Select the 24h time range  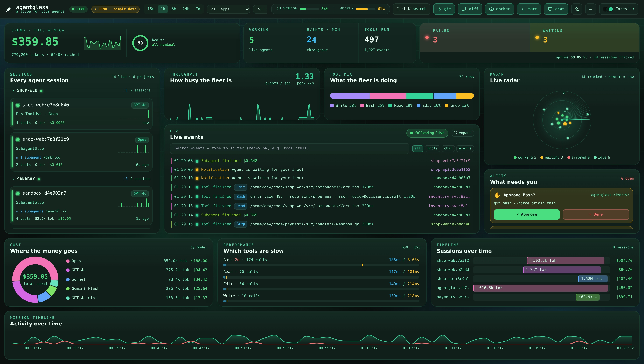pos(186,9)
